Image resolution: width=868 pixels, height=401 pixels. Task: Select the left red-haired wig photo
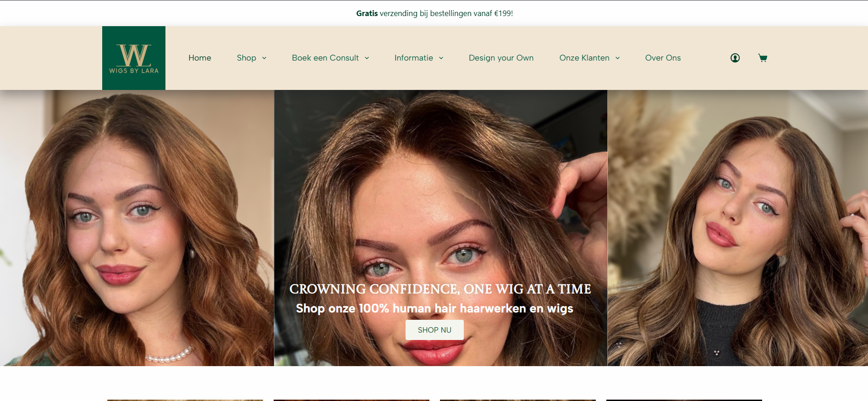pos(137,228)
